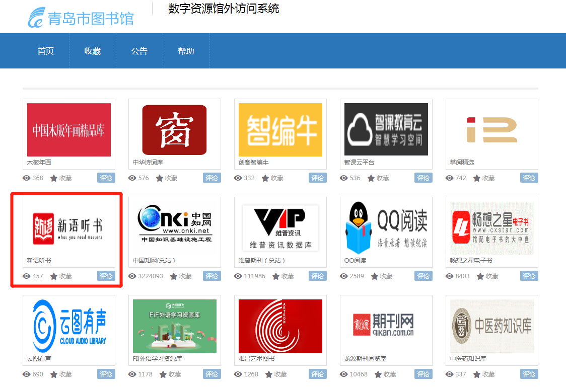Click the 数字资源馆外访问系统 heading

(x=224, y=9)
